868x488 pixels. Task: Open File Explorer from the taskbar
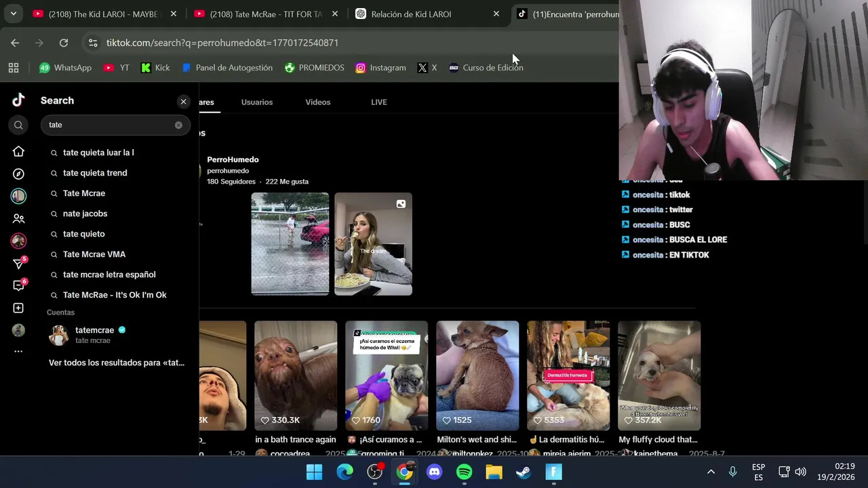(494, 472)
